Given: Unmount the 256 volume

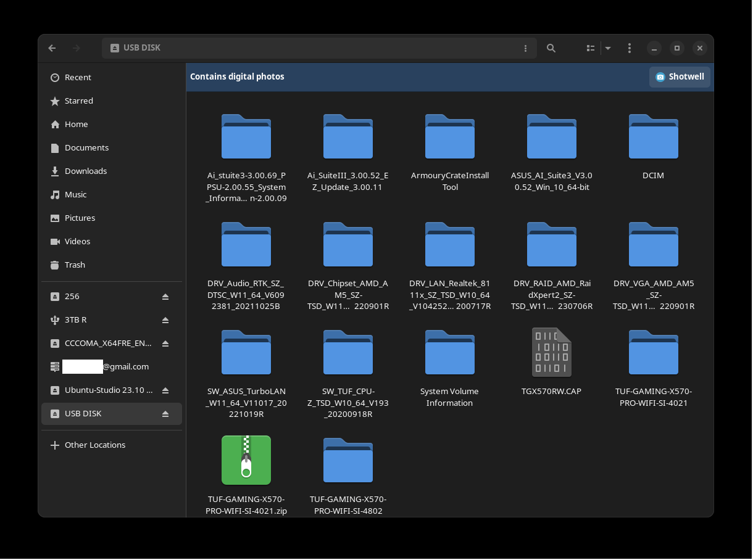Looking at the screenshot, I should 165,297.
